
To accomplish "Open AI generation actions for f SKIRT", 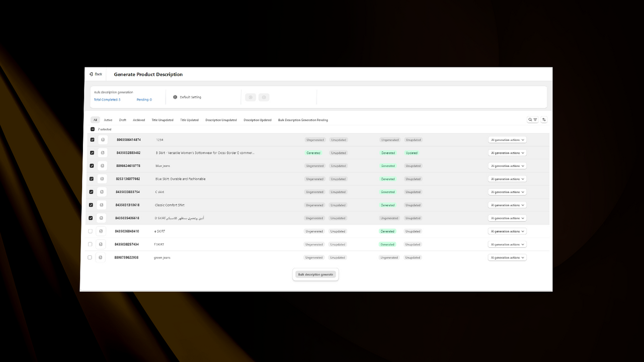I will pyautogui.click(x=507, y=244).
